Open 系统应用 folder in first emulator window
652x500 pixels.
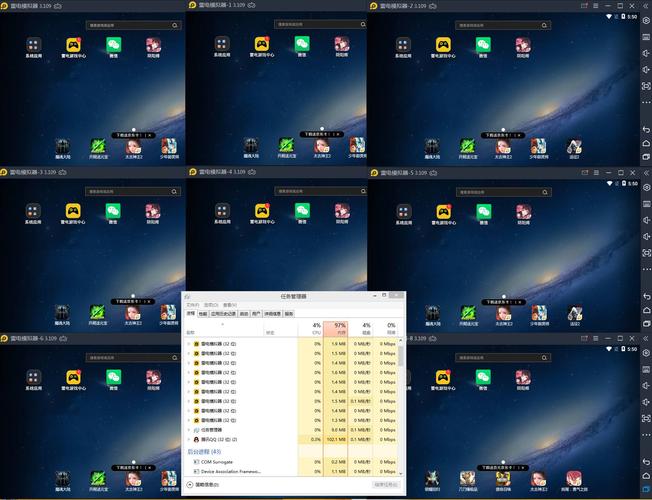[34, 45]
